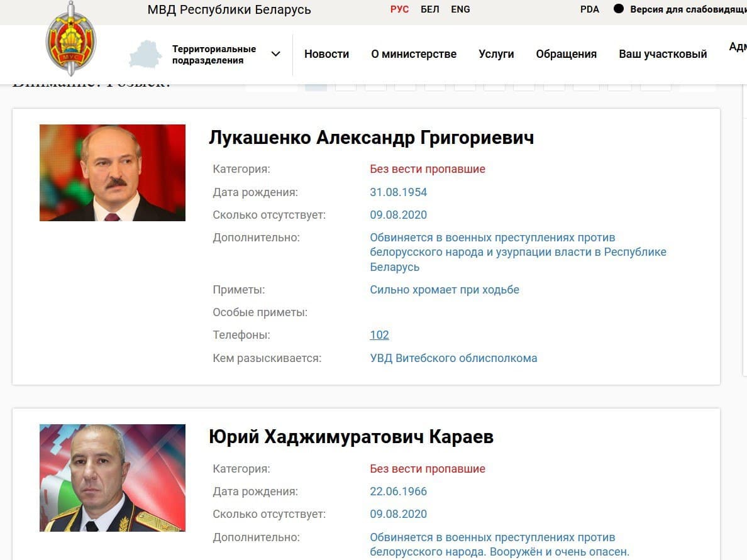
Task: Click heading Юрий Хаджимуратович Караев
Action: (351, 437)
